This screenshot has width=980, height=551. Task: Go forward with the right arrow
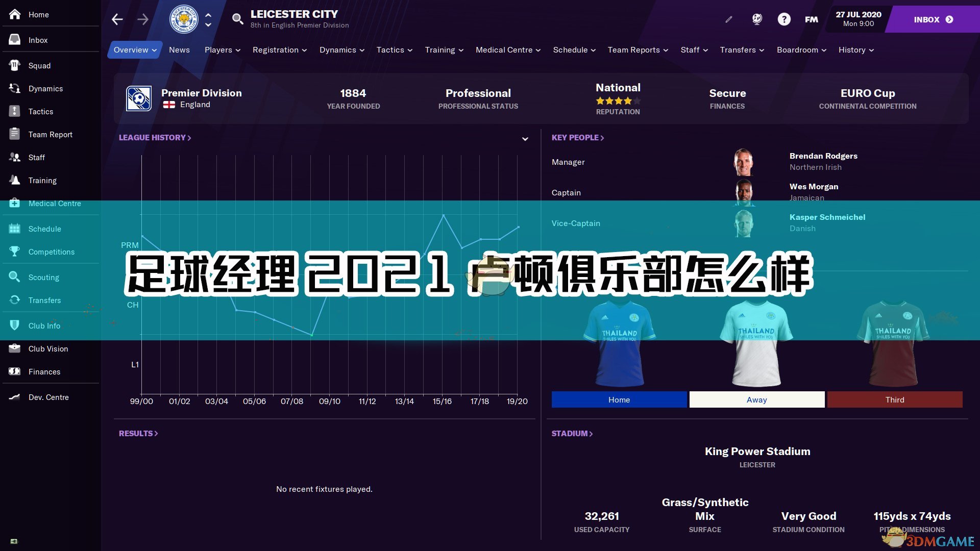pos(143,19)
